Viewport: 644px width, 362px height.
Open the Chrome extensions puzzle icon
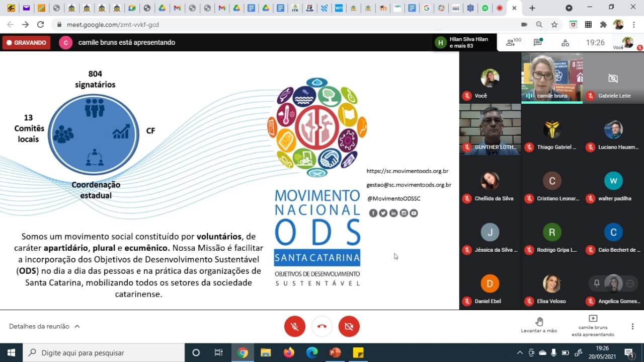pos(603,24)
